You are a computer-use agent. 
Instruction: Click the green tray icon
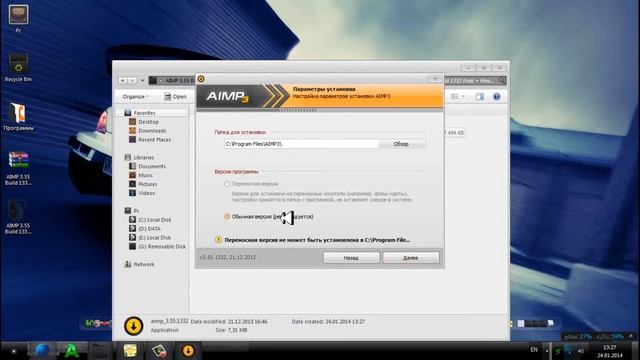(x=558, y=351)
